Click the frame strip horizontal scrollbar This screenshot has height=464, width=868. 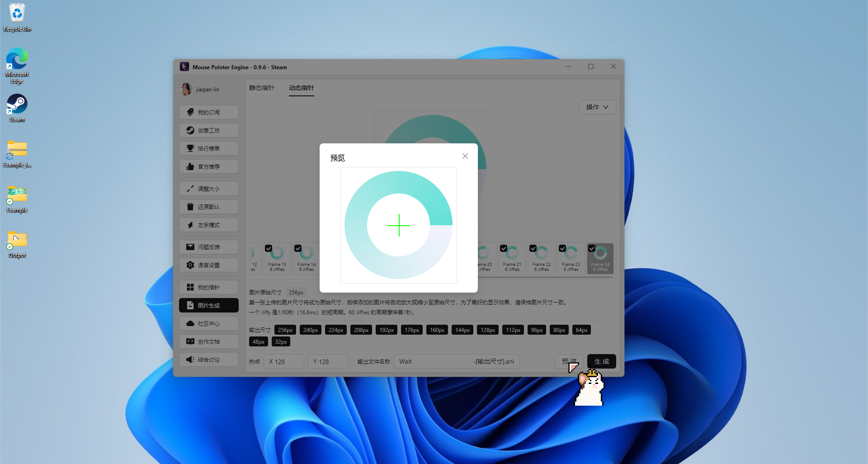click(x=542, y=277)
